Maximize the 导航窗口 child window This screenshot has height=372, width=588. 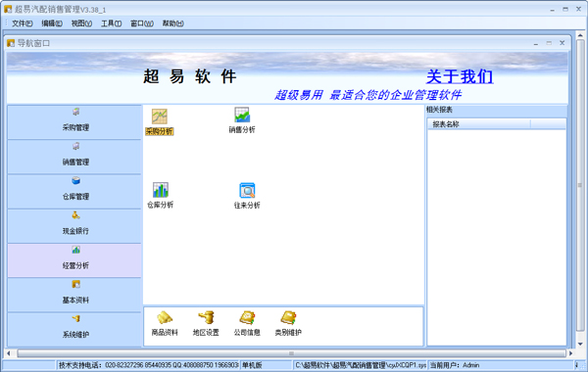click(549, 43)
